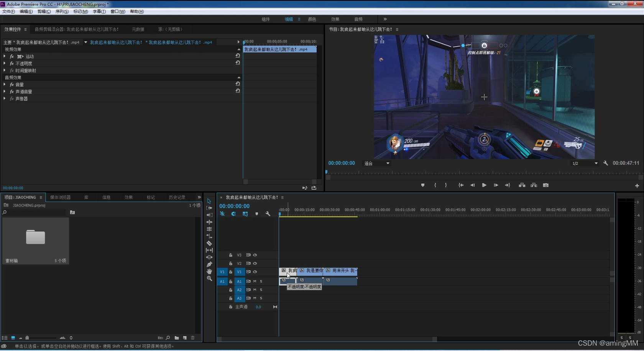The height and width of the screenshot is (351, 644).
Task: Add a marker in timeline header
Action: (x=257, y=214)
